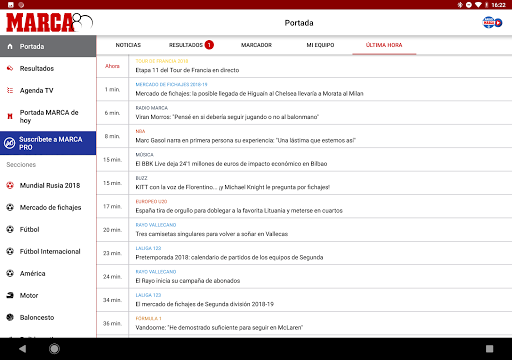Tap the Android home button
512x360 pixels.
(54, 349)
